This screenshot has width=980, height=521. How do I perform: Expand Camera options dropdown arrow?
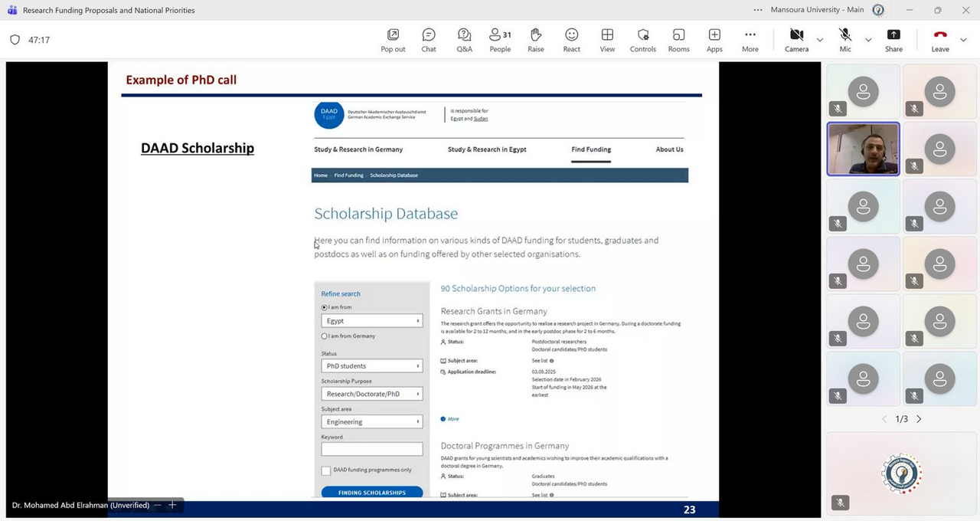click(820, 40)
